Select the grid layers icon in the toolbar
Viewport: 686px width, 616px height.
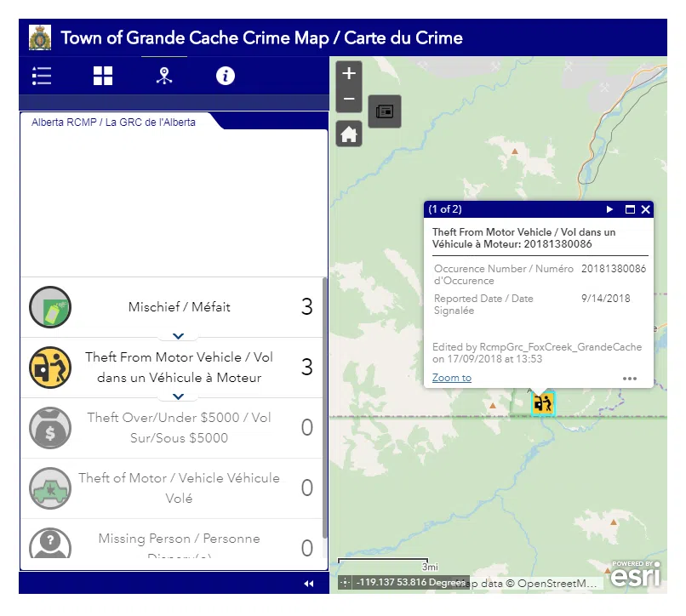coord(102,76)
